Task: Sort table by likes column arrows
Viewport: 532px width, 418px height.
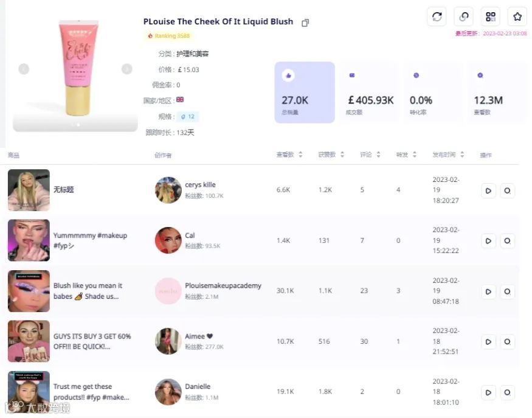Action: point(342,155)
